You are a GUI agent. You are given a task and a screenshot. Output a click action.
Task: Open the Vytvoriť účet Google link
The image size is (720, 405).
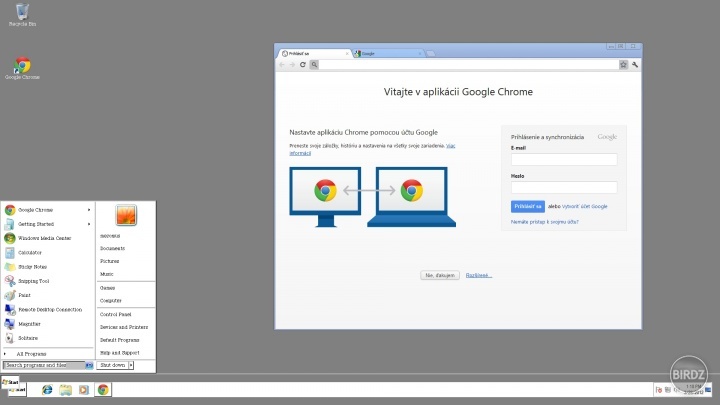pos(585,207)
